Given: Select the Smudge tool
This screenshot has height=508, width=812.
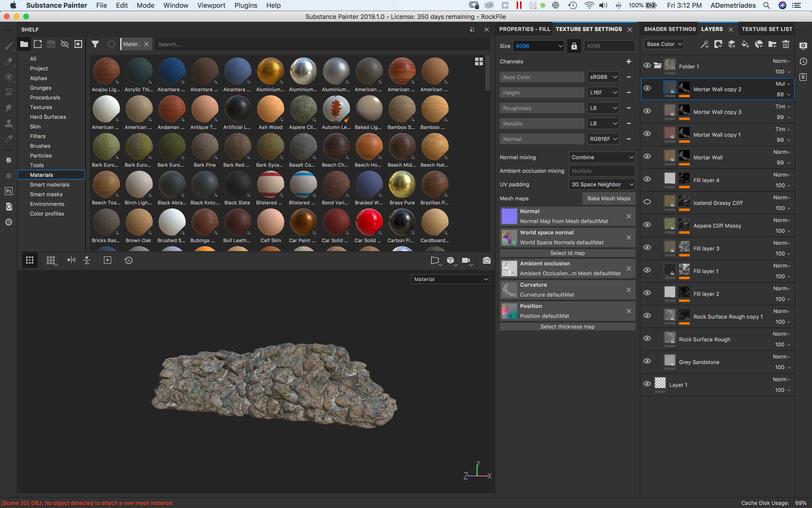Looking at the screenshot, I should point(9,107).
